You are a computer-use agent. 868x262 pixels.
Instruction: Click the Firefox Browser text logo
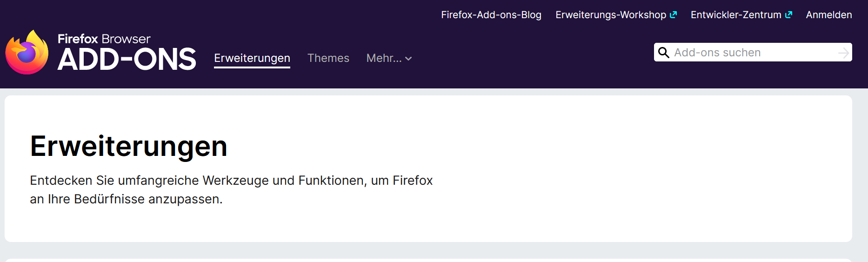point(104,39)
